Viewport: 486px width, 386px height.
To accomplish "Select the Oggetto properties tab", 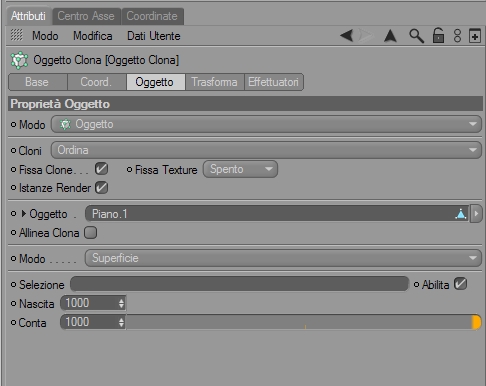I will pos(156,82).
